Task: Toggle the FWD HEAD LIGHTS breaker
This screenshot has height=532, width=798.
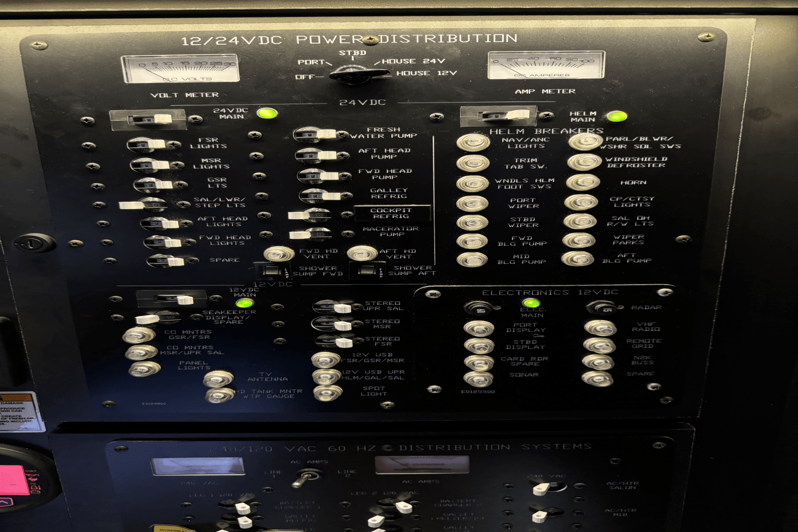Action: pyautogui.click(x=163, y=242)
